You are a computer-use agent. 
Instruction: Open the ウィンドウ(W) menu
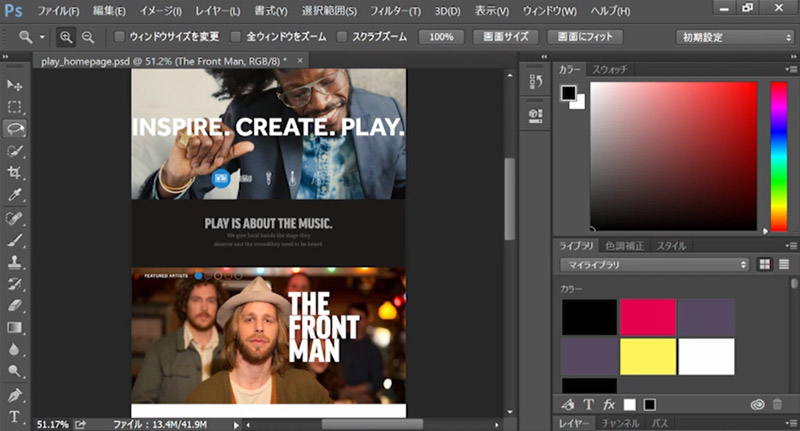(x=549, y=11)
